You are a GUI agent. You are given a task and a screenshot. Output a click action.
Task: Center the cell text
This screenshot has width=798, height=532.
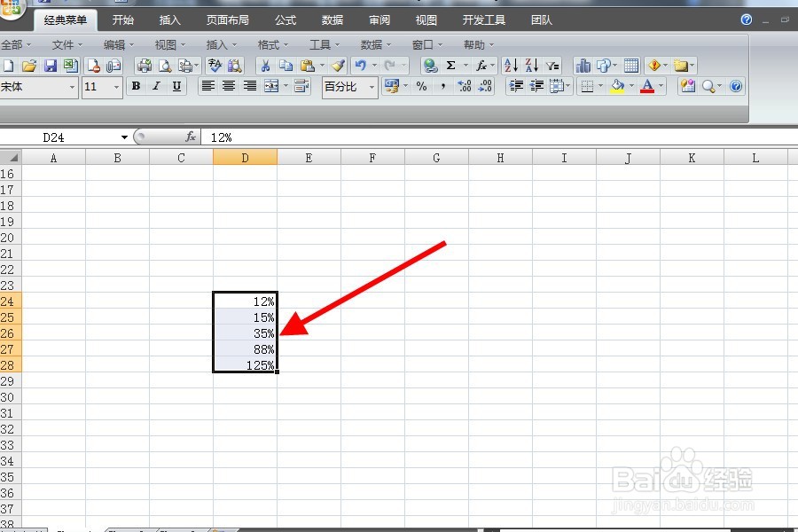pos(229,87)
